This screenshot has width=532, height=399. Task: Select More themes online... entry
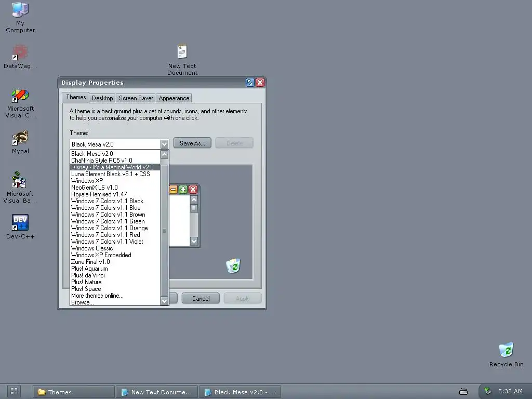tap(115, 296)
